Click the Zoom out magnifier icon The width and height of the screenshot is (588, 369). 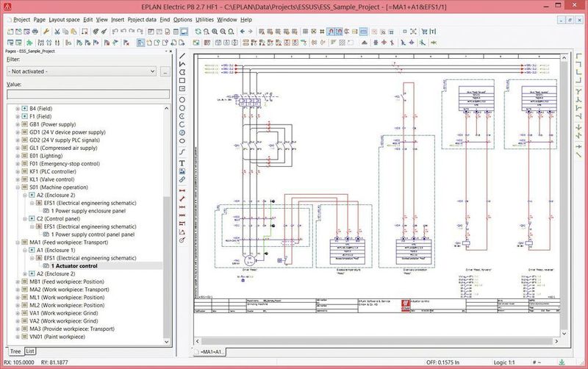coord(223,32)
